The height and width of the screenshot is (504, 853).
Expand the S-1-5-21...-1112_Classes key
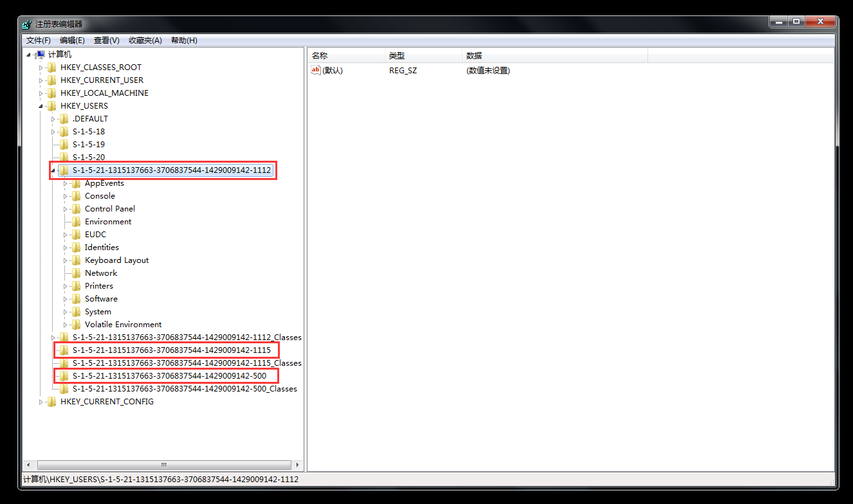pyautogui.click(x=53, y=337)
